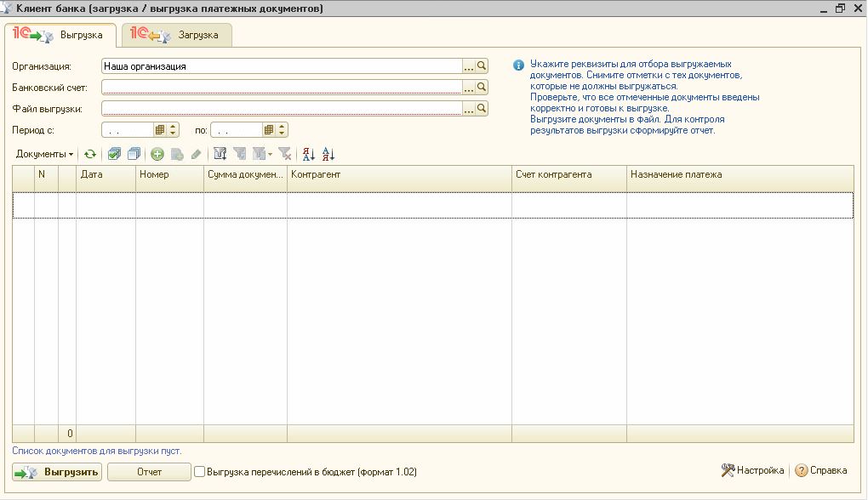The height and width of the screenshot is (500, 868).
Task: Open organization with magnifier icon
Action: [482, 66]
